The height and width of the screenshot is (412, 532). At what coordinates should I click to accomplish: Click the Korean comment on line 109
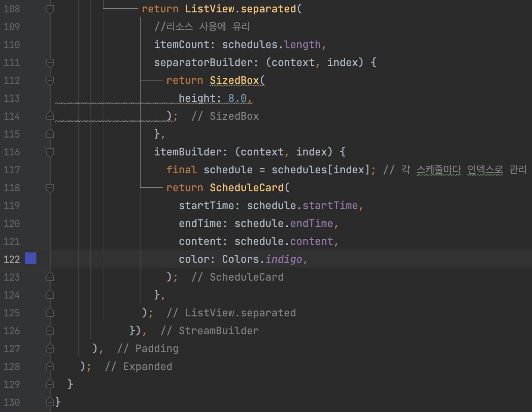[x=202, y=26]
